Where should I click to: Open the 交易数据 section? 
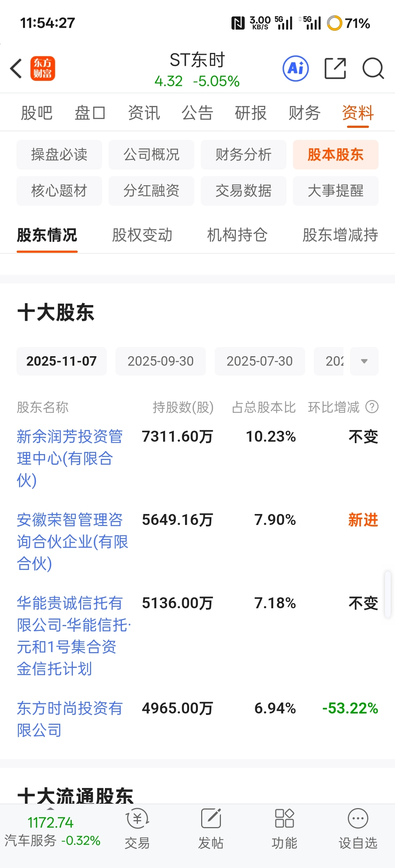(244, 191)
